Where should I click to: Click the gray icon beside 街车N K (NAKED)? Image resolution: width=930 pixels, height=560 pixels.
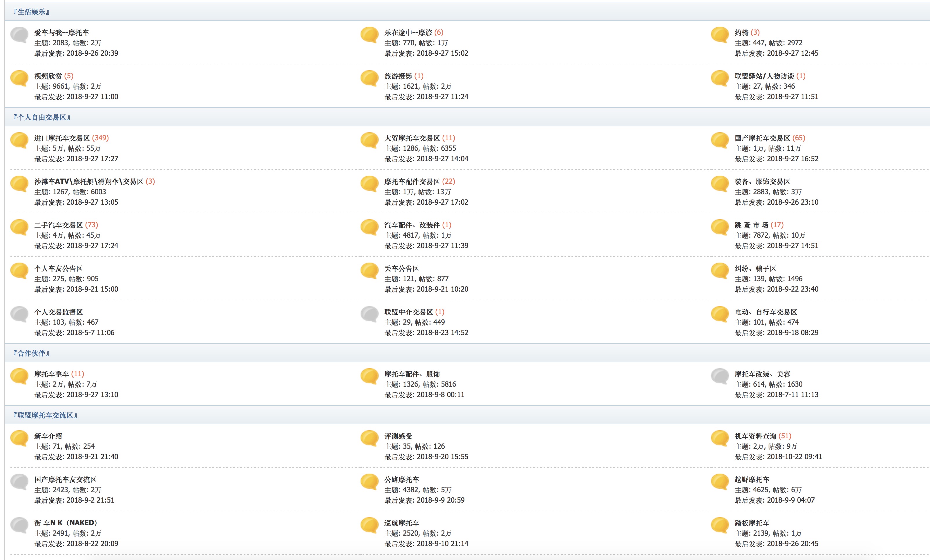pyautogui.click(x=20, y=525)
